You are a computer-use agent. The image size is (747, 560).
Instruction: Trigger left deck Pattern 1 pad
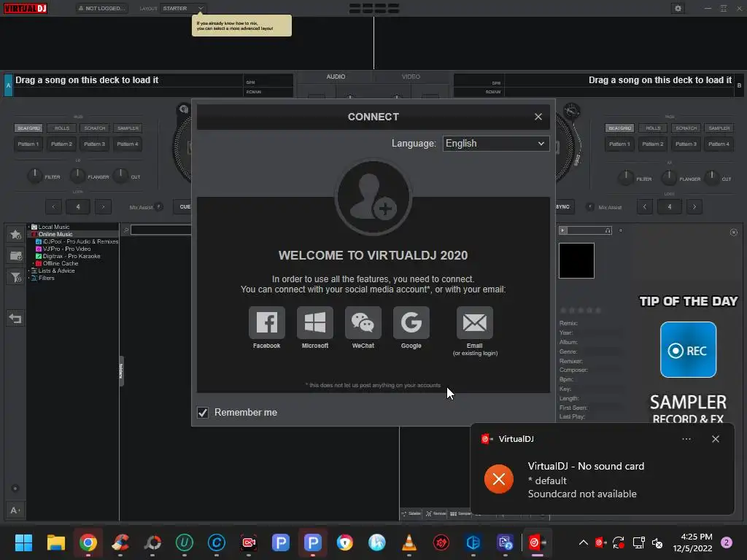coord(28,144)
